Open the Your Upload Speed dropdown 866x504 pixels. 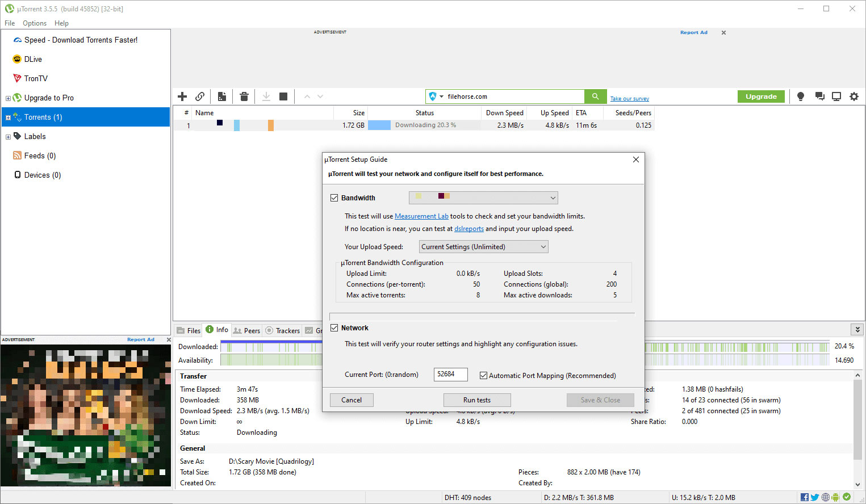484,247
